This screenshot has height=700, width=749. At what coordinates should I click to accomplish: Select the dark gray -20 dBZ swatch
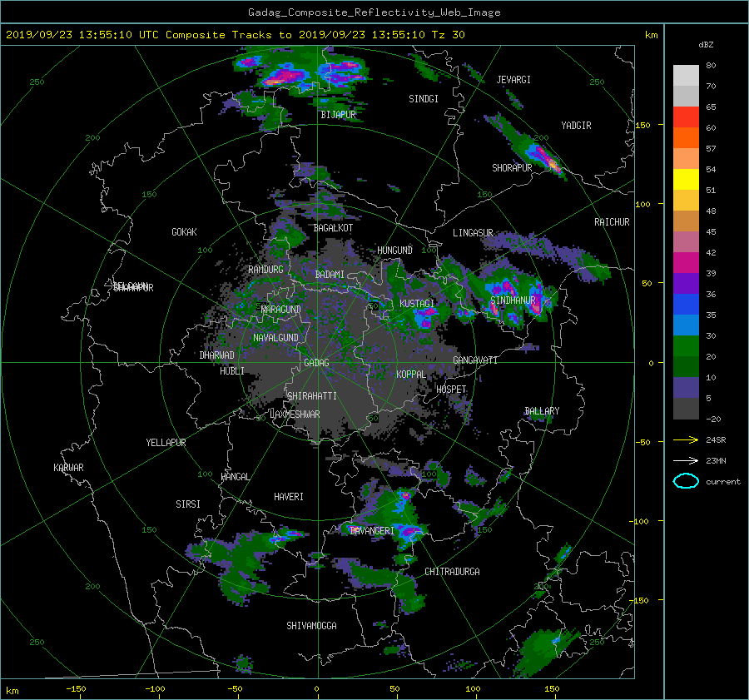click(686, 409)
